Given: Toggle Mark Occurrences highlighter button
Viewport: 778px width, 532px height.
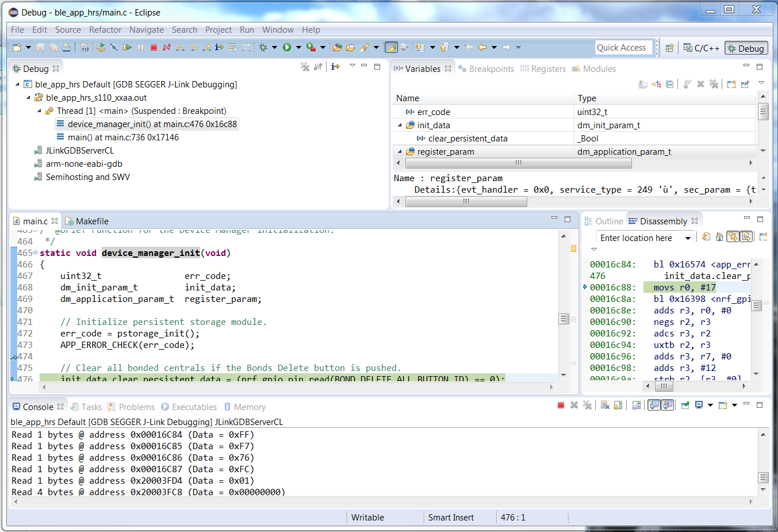Looking at the screenshot, I should [391, 47].
